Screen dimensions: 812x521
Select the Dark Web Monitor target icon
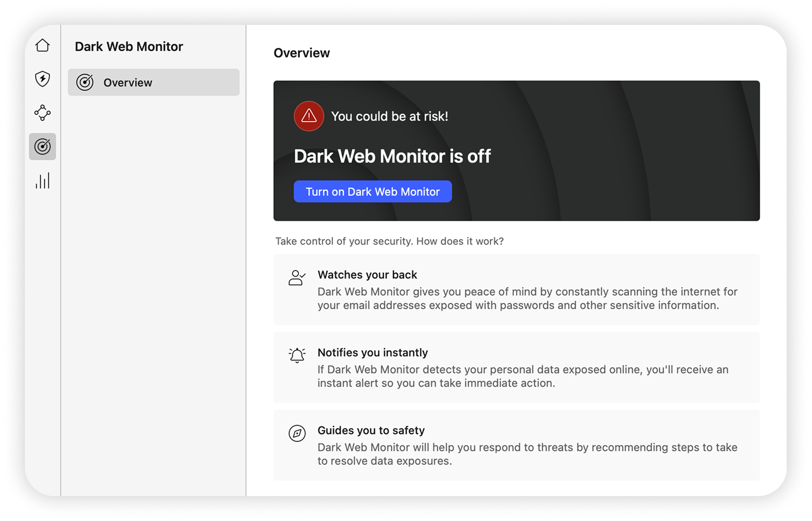click(42, 146)
